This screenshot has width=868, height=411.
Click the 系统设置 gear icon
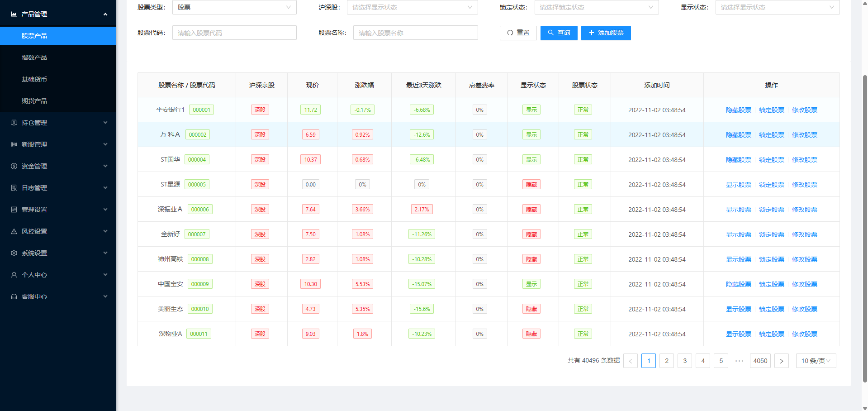[14, 253]
